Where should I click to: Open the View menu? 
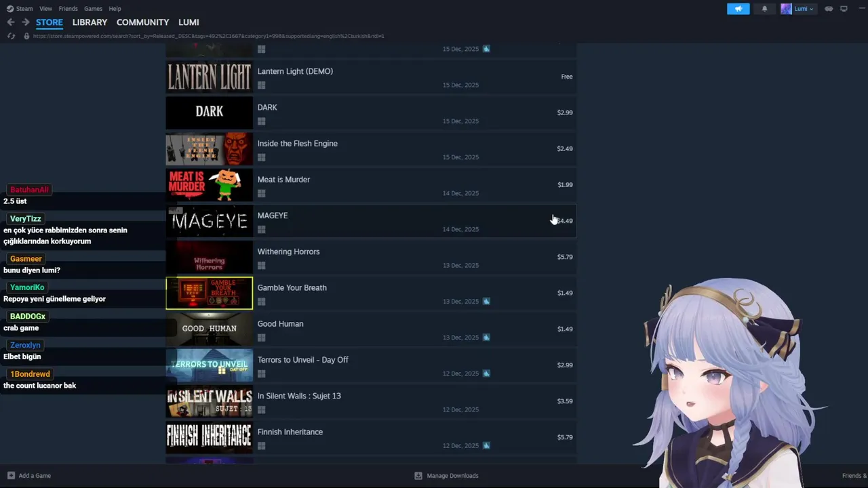coord(45,9)
